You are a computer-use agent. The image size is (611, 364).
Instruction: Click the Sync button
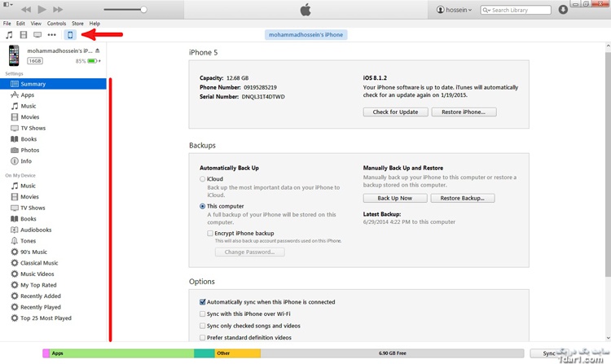[x=549, y=353]
